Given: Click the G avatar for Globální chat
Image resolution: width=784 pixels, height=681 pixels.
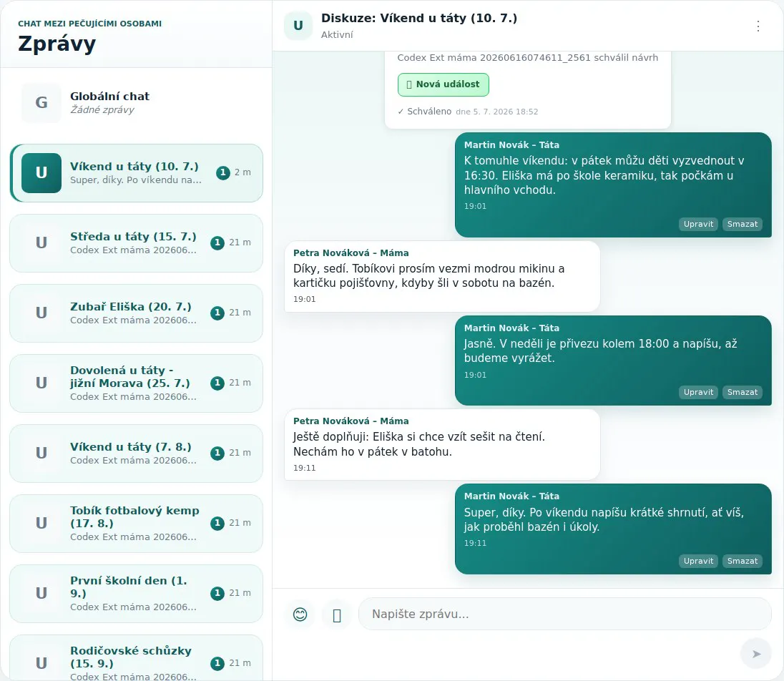Looking at the screenshot, I should pyautogui.click(x=41, y=102).
